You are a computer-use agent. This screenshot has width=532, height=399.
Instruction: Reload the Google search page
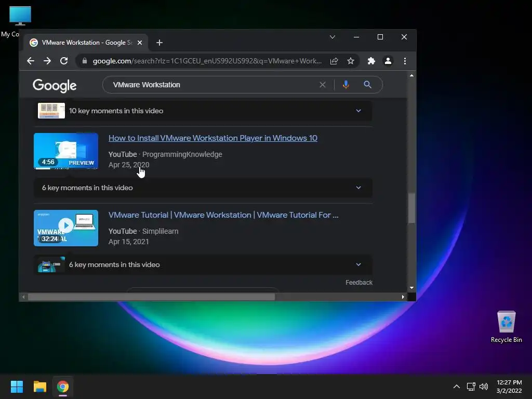[x=64, y=61]
